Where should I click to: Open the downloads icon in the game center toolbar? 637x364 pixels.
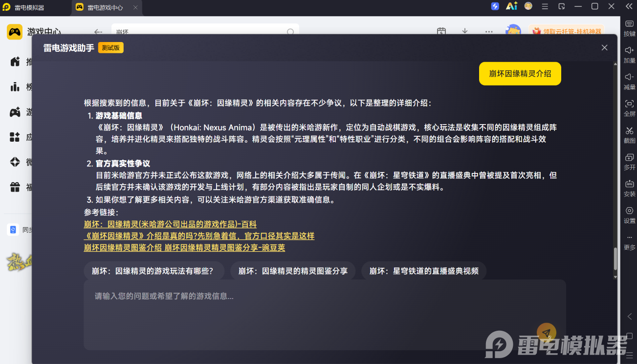click(x=465, y=31)
